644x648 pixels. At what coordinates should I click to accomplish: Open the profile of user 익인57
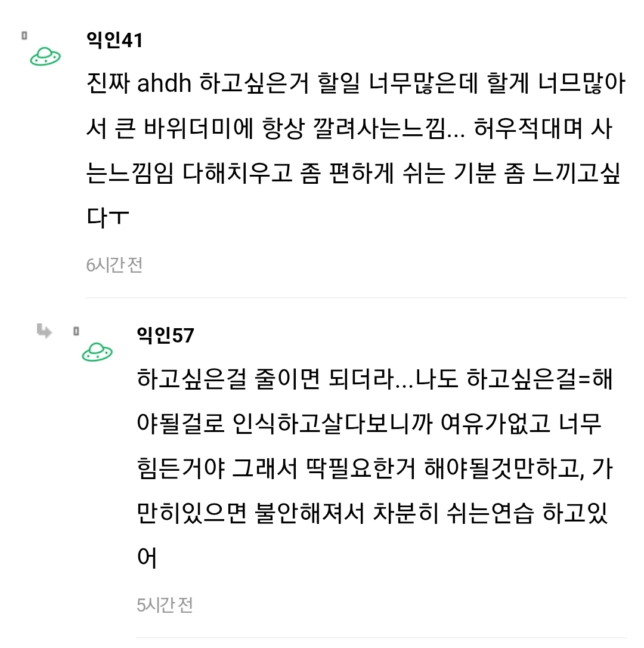click(x=165, y=335)
